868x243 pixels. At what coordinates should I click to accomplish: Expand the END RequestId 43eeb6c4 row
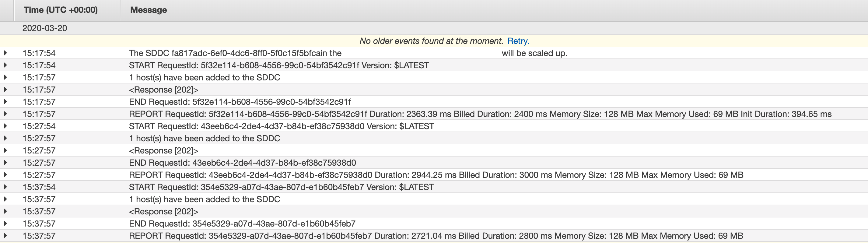coord(5,162)
